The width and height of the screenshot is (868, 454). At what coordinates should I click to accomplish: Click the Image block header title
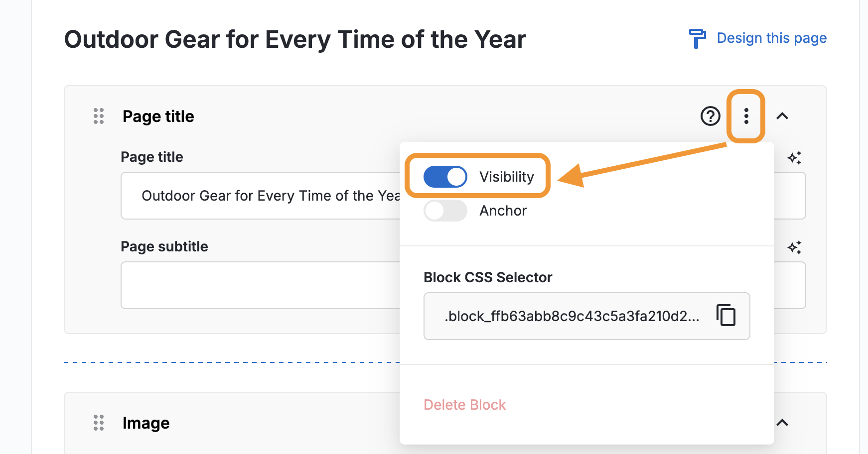coord(146,423)
